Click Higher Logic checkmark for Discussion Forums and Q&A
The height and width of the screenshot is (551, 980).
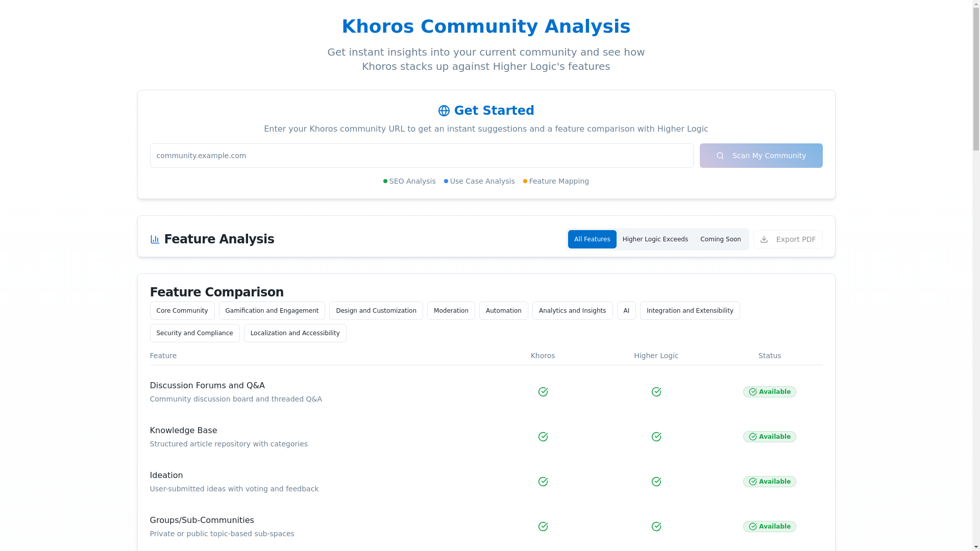click(656, 392)
